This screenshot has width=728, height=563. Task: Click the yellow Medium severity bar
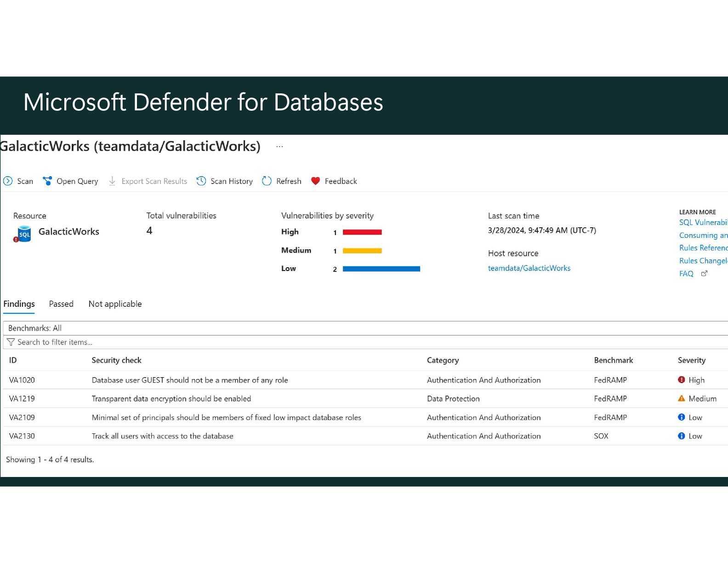coord(362,251)
